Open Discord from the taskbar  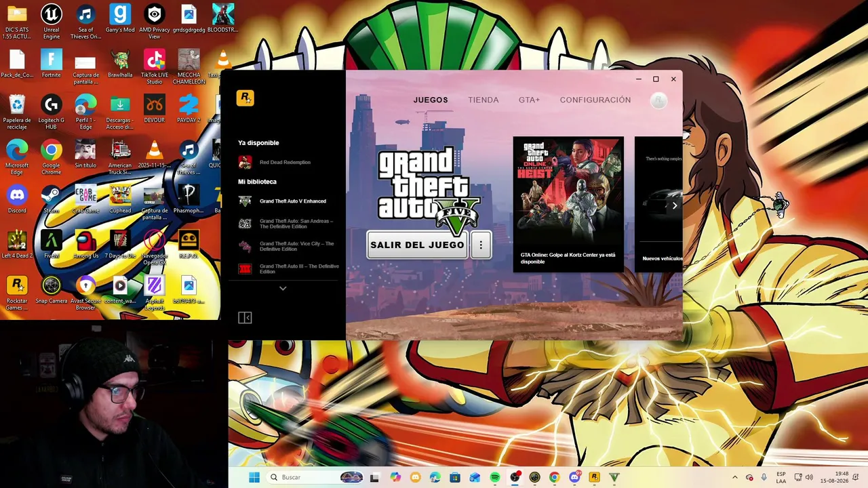pos(574,477)
